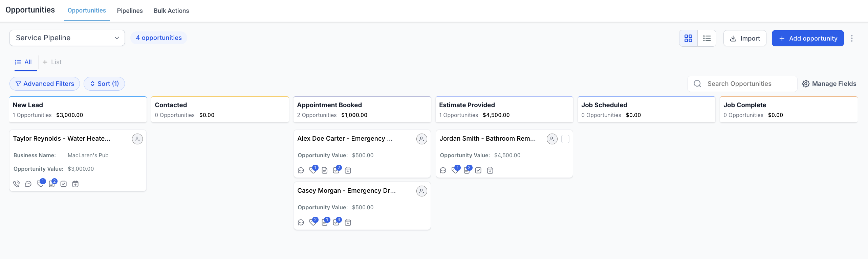Image resolution: width=868 pixels, height=259 pixels.
Task: Open the three-dot overflow menu
Action: [x=852, y=38]
